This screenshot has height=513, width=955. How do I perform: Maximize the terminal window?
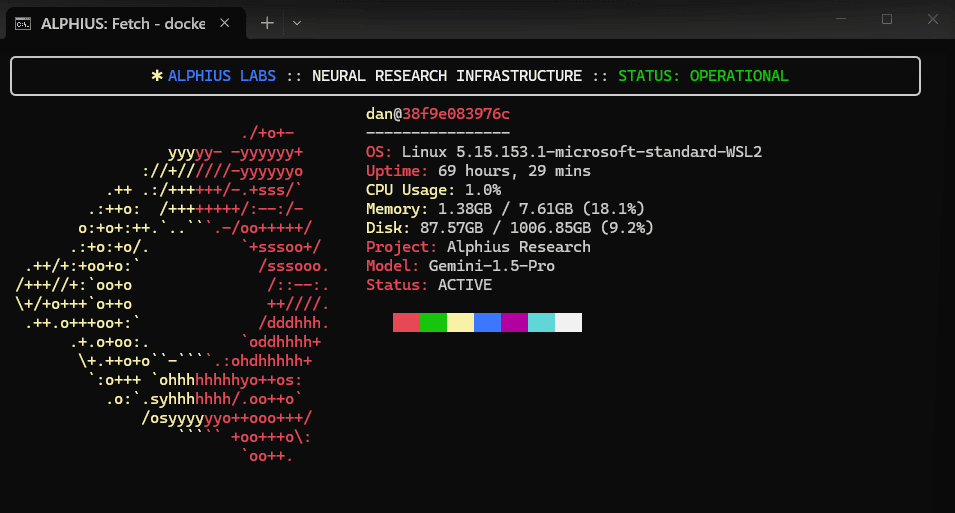click(x=887, y=19)
